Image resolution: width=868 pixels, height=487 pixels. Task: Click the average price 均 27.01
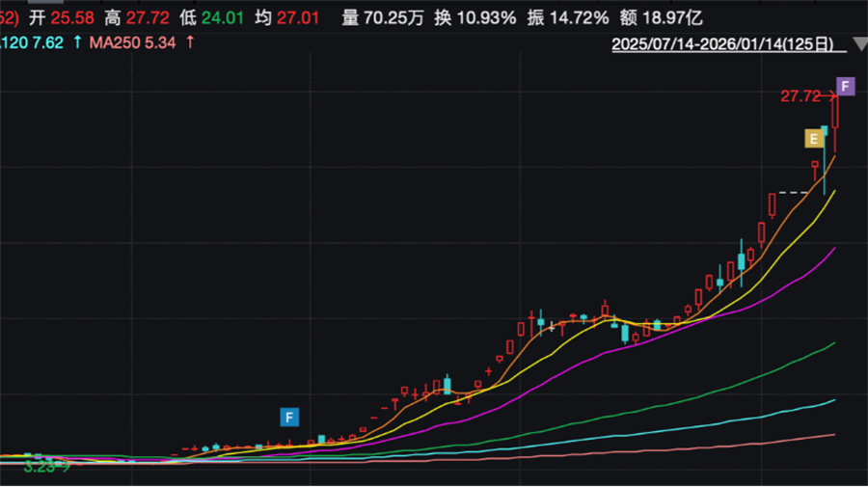coord(287,17)
